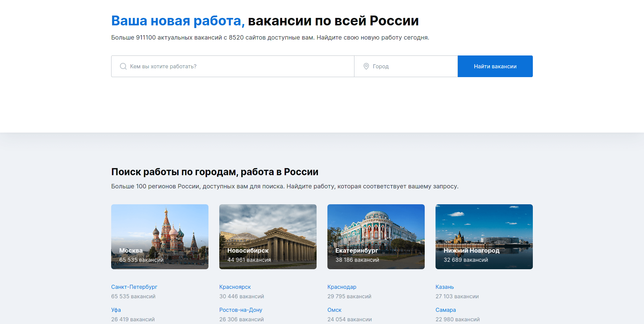Screen dimensions: 644x324
Task: Open the Самара vacancies link
Action: (445, 310)
